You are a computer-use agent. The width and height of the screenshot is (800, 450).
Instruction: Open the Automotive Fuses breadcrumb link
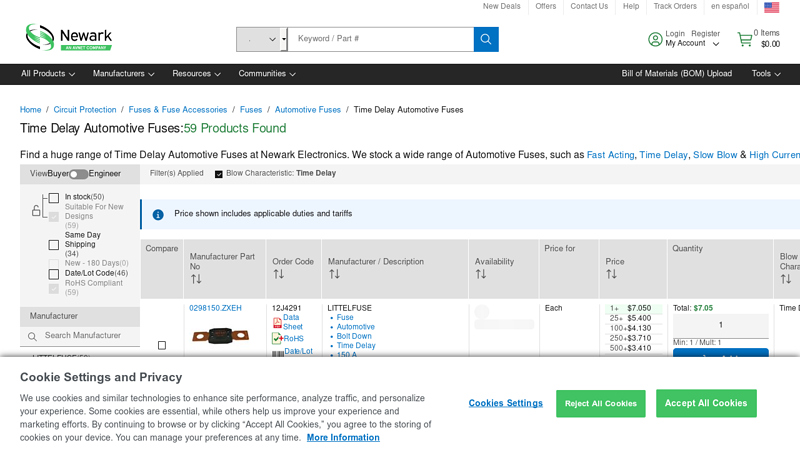tap(308, 110)
